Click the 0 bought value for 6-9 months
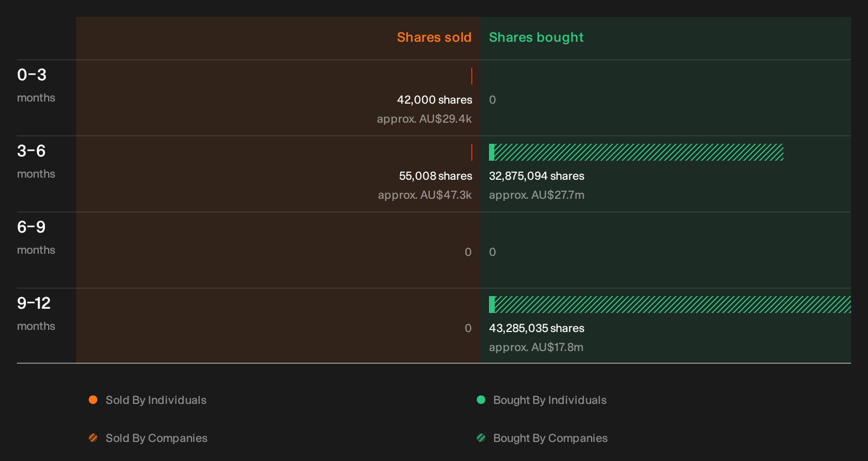Viewport: 868px width, 461px height. coord(492,252)
